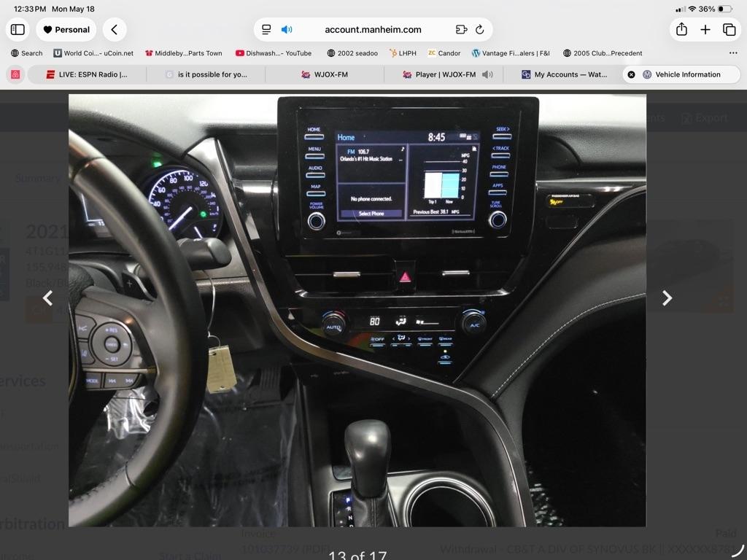
Task: Switch to My Accounts — Wat... tab
Action: pyautogui.click(x=562, y=75)
